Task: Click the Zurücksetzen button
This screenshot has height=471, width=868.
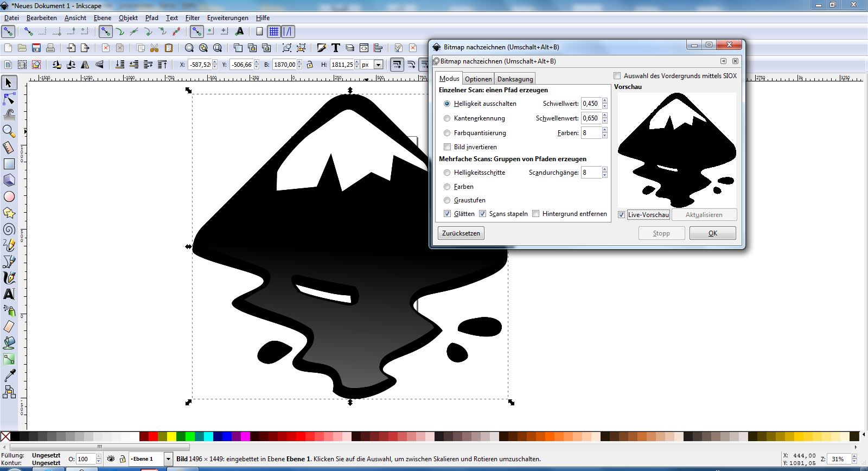Action: coord(461,233)
